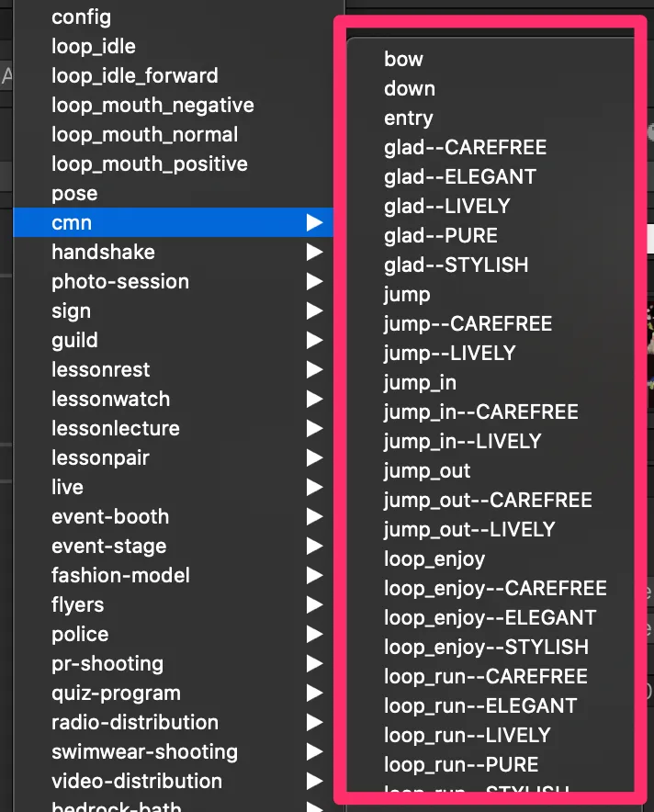Expand the handshake submenu arrow

pos(315,253)
